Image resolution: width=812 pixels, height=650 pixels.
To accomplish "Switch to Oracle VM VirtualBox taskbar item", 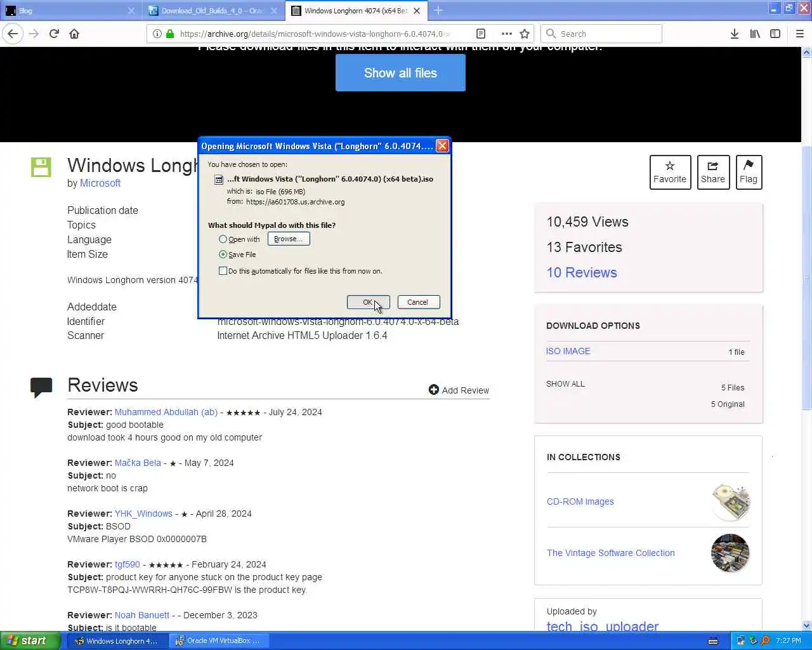I will tap(219, 640).
